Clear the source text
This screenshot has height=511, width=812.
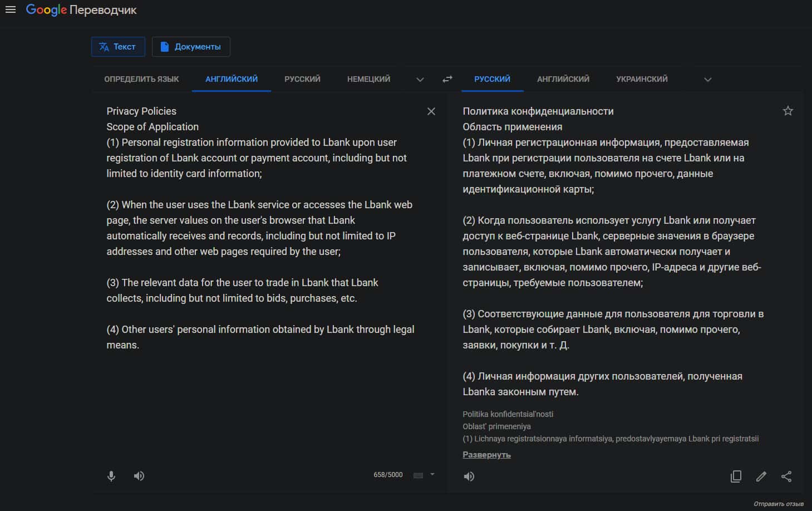tap(431, 111)
